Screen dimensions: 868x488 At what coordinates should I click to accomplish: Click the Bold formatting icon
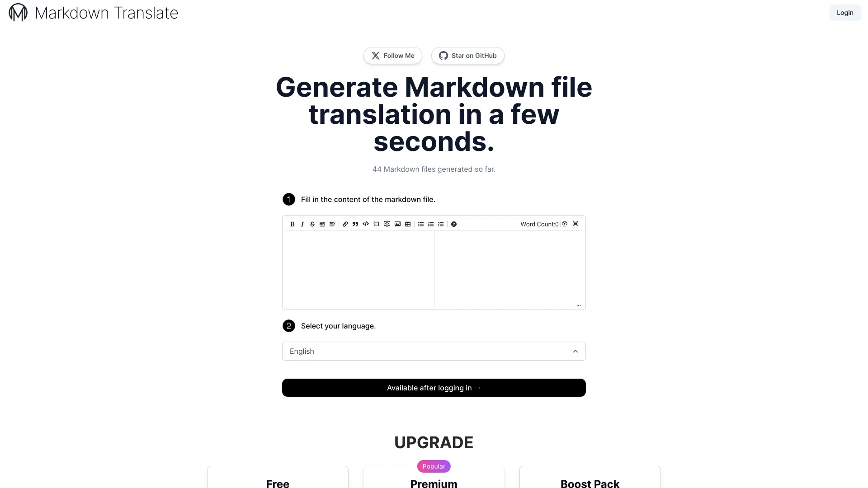pos(292,225)
